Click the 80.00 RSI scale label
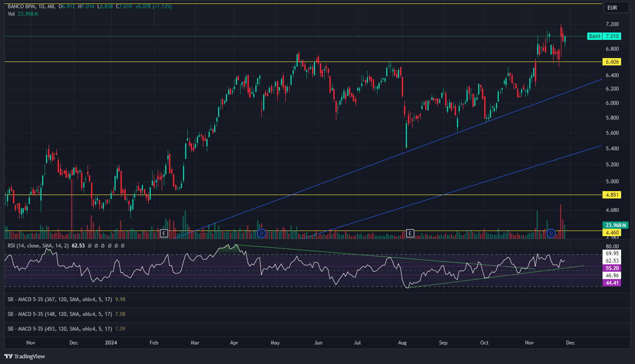 point(612,247)
